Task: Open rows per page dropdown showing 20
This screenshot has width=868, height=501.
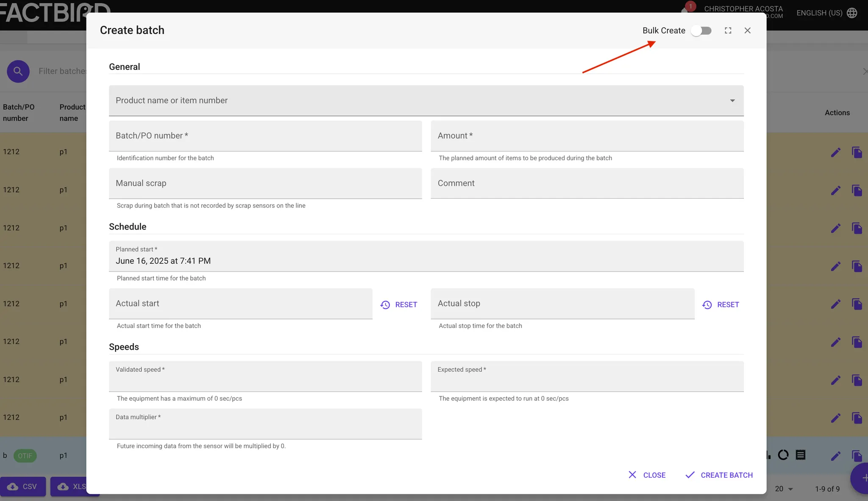Action: click(784, 489)
